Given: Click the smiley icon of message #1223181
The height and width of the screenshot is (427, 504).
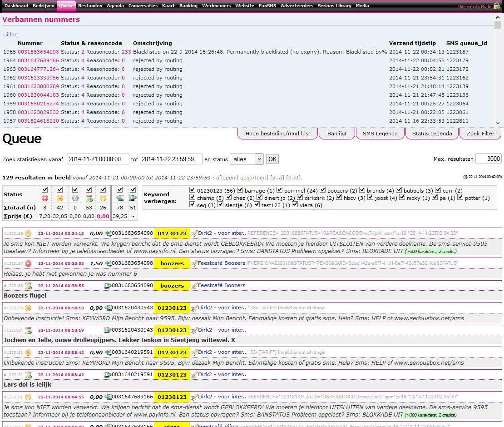Looking at the screenshot, I should coord(28,397).
